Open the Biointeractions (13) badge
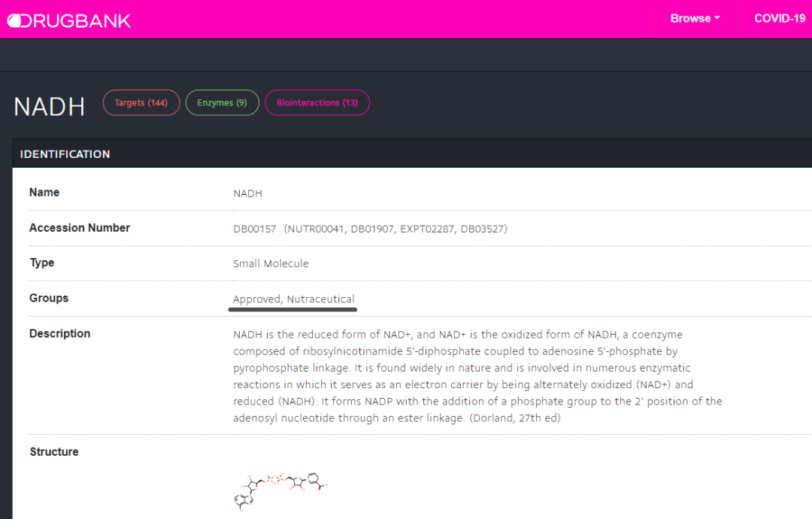This screenshot has height=519, width=812. coord(317,103)
